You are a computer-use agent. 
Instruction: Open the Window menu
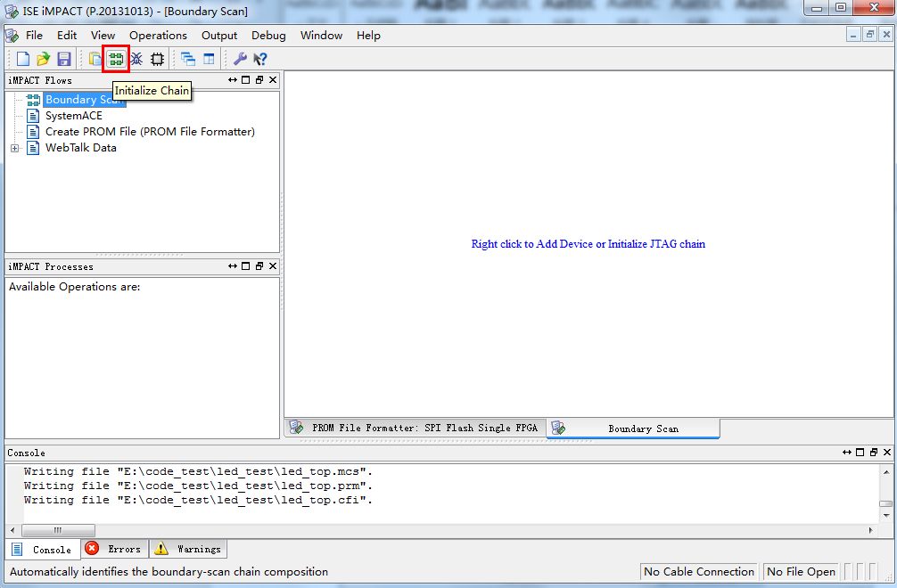pos(322,36)
